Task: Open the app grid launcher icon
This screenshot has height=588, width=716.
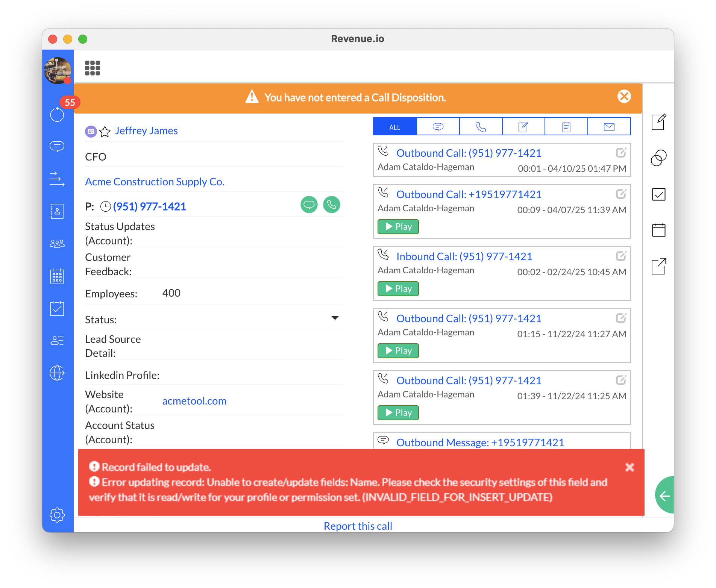Action: pyautogui.click(x=92, y=68)
